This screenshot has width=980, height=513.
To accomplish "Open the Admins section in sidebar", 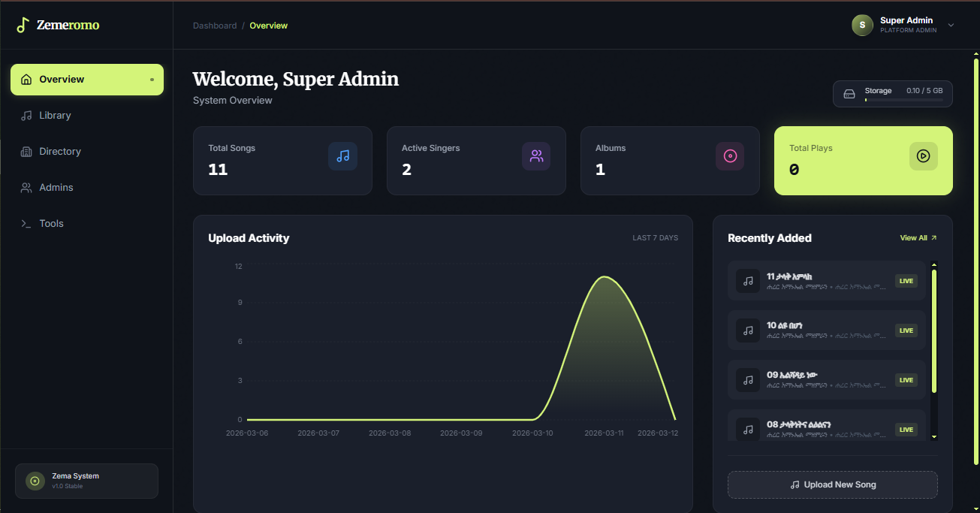I will point(87,188).
